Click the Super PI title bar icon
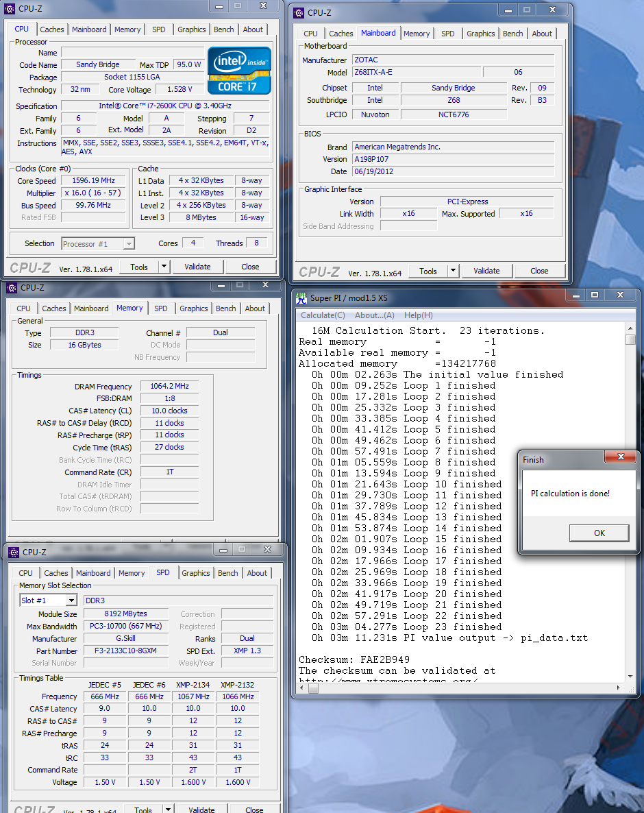 (301, 298)
